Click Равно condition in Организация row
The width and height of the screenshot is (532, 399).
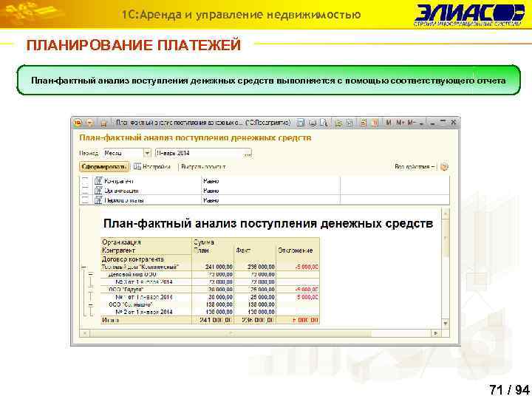pos(211,191)
